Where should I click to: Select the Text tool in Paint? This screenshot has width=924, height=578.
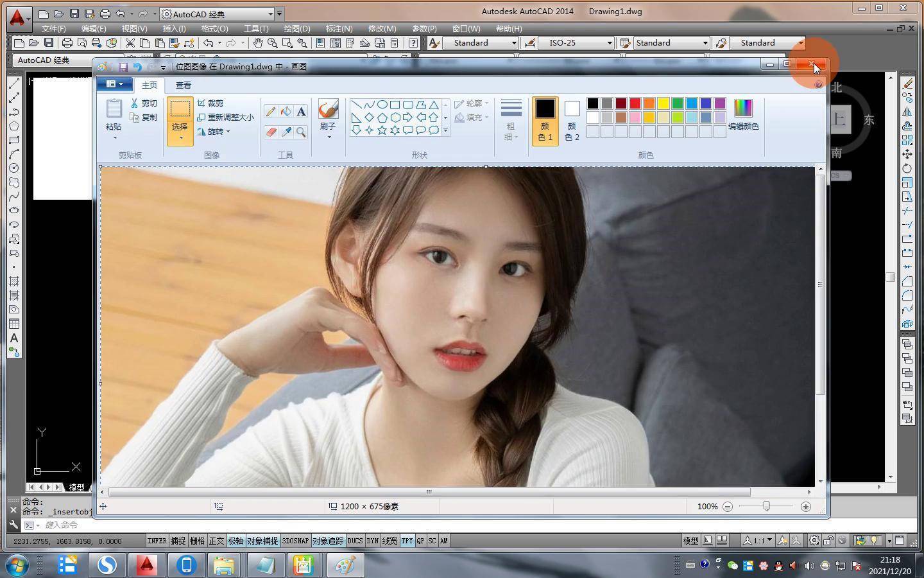[x=301, y=112]
